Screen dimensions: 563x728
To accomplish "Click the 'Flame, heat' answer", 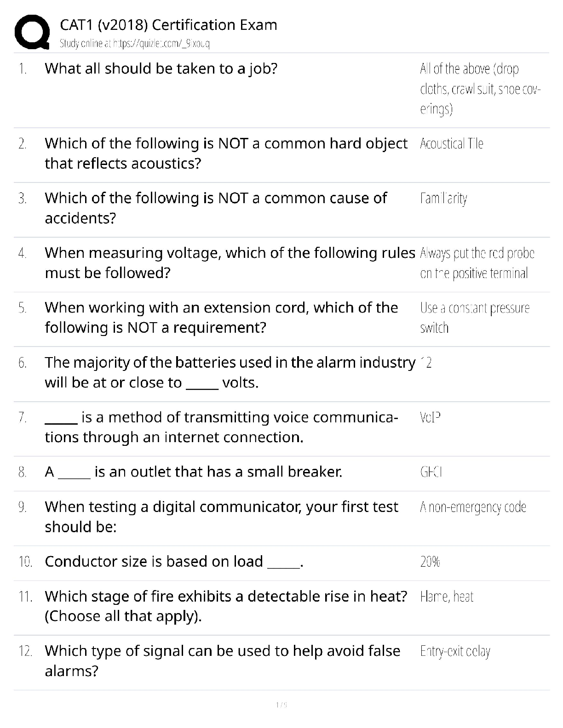I will coord(446,597).
